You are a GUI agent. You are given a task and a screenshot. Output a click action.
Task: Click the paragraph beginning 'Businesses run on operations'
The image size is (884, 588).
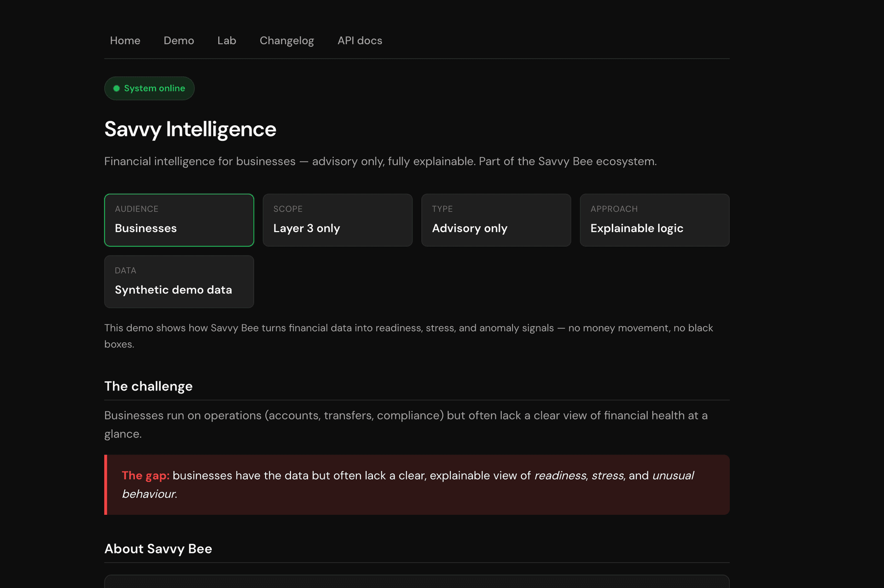pyautogui.click(x=406, y=425)
